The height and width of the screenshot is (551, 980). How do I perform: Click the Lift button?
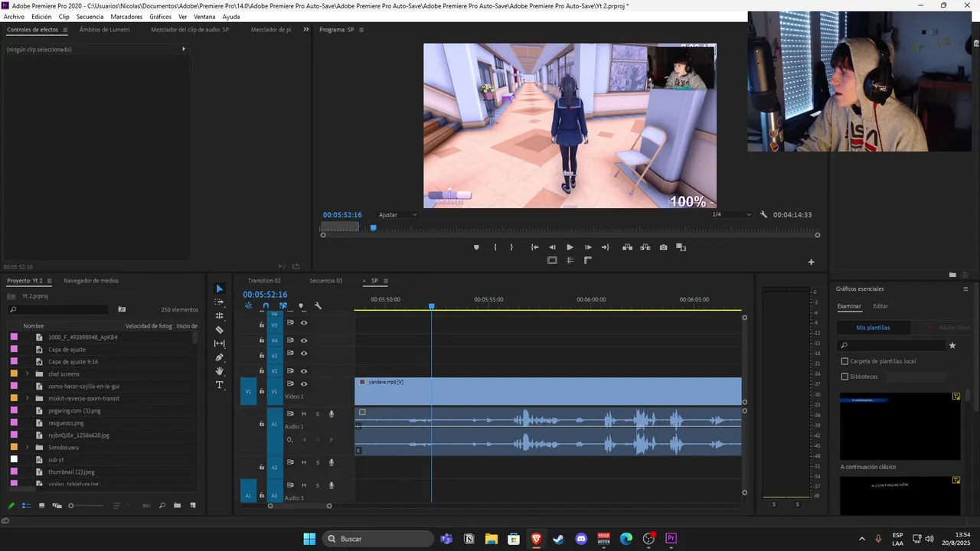(627, 247)
